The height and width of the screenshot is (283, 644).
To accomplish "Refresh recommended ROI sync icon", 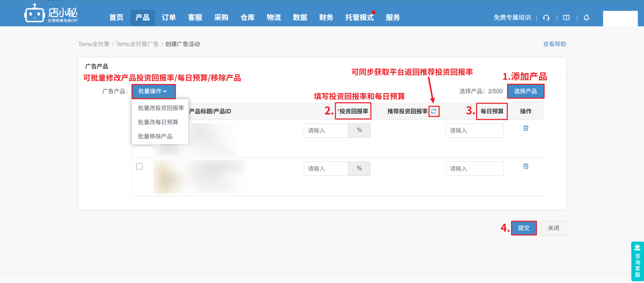I will tap(433, 111).
